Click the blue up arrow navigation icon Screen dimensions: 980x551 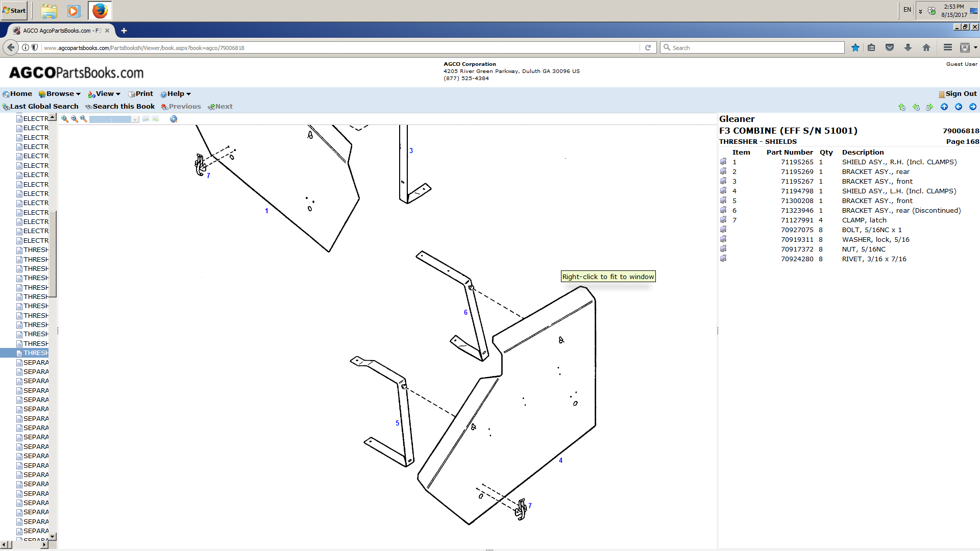[944, 107]
